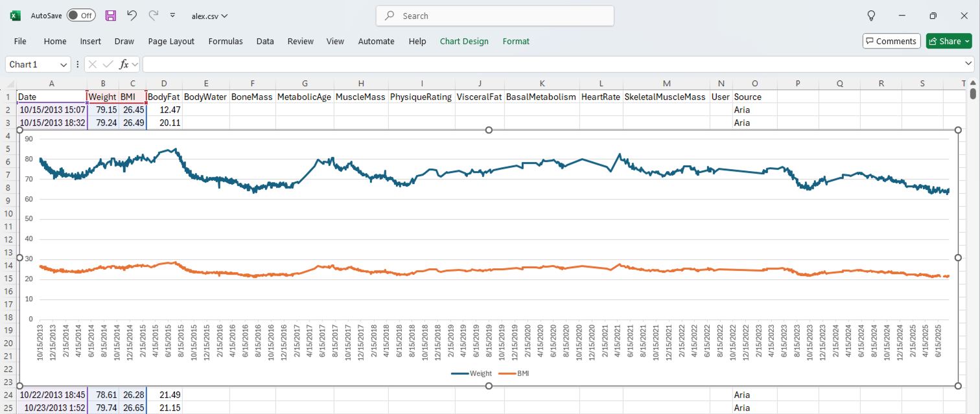Click the Date header cell
Viewport: 980px width, 414px height.
click(52, 97)
